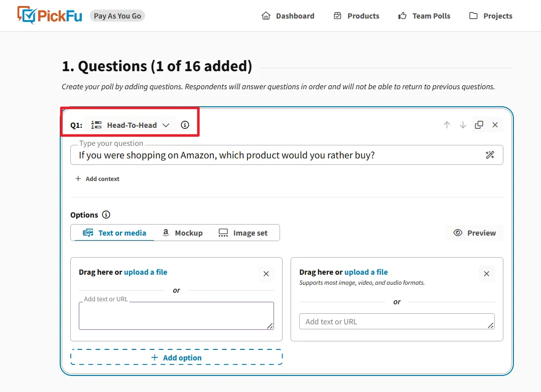Duplicate question Q1 with copy icon
This screenshot has width=541, height=392.
[x=479, y=125]
